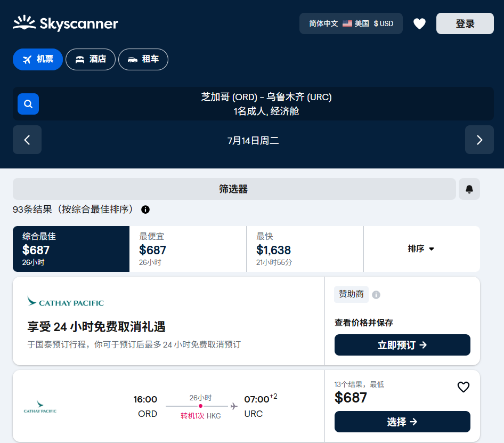The image size is (504, 443).
Task: Click the blue search magnifier icon
Action: [28, 104]
